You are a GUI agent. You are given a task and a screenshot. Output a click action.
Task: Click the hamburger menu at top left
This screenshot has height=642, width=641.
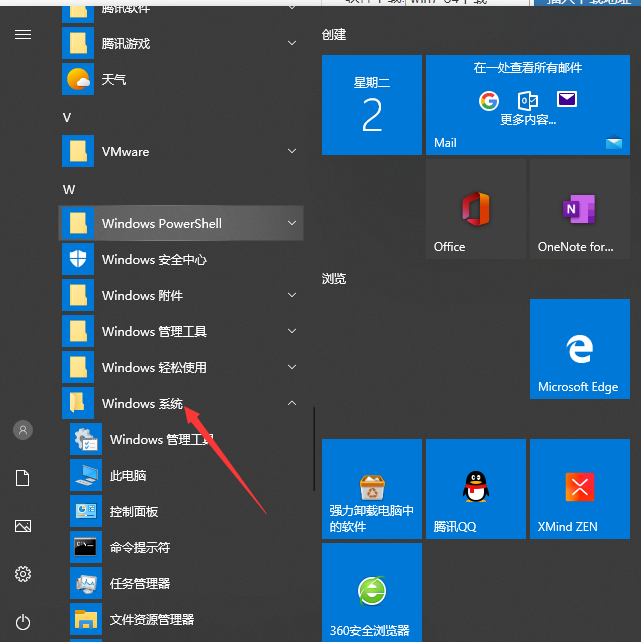tap(23, 35)
